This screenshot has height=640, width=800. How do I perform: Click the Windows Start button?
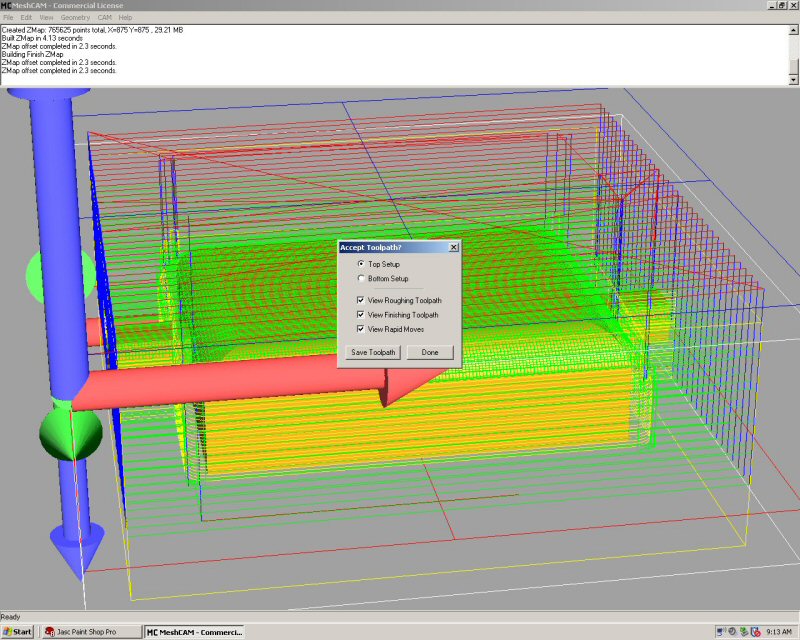click(18, 632)
